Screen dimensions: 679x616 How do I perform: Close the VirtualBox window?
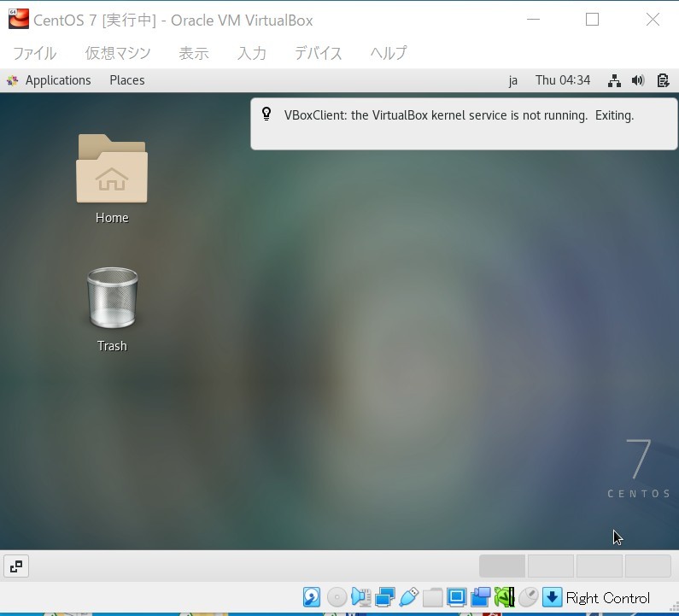[x=653, y=19]
